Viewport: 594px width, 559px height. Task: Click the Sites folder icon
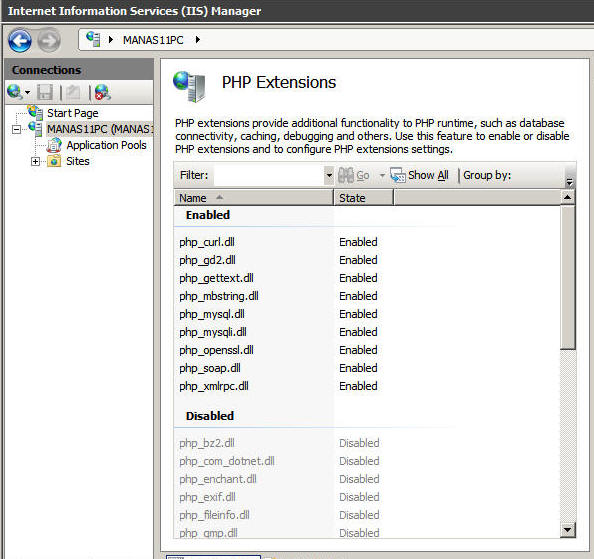pos(54,161)
